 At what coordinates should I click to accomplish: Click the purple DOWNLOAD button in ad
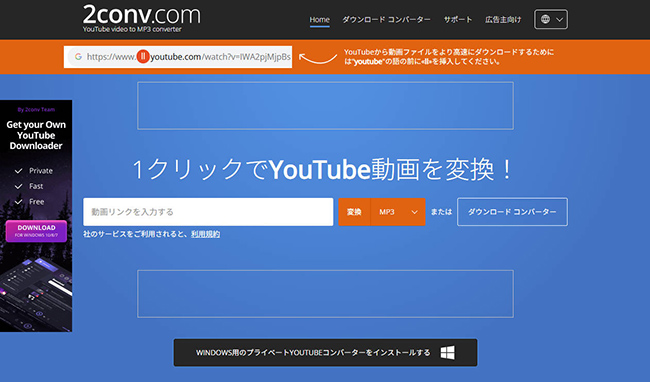[x=36, y=231]
